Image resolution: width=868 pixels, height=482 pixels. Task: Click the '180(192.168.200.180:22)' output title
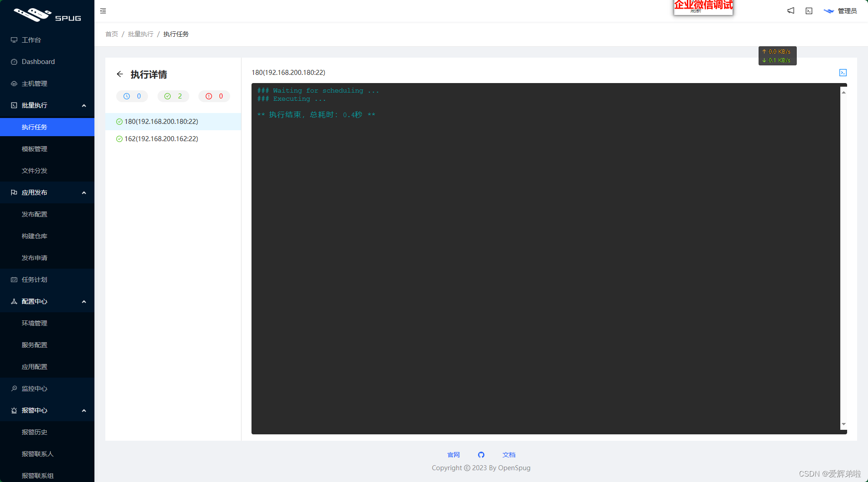tap(288, 73)
